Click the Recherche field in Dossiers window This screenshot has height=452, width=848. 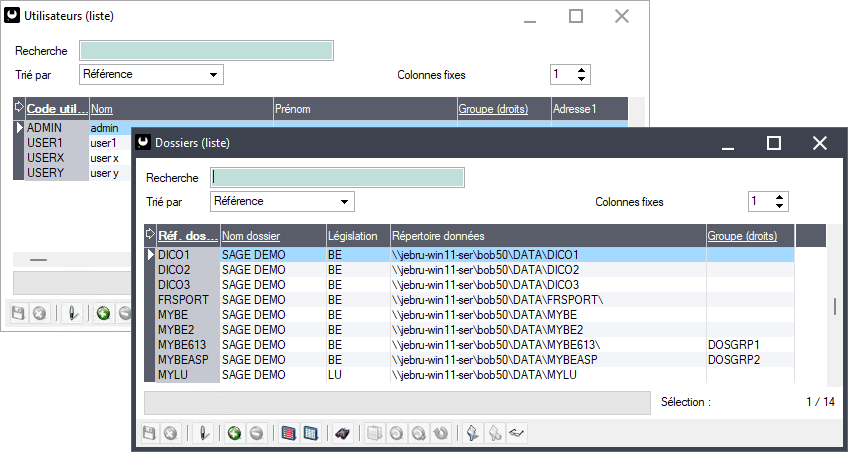(x=337, y=178)
